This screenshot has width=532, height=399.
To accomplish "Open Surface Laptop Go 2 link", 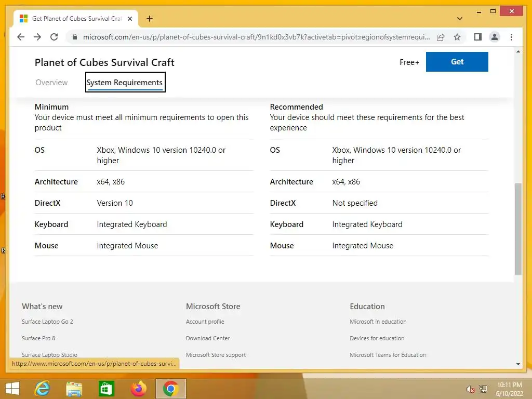I will tap(47, 322).
